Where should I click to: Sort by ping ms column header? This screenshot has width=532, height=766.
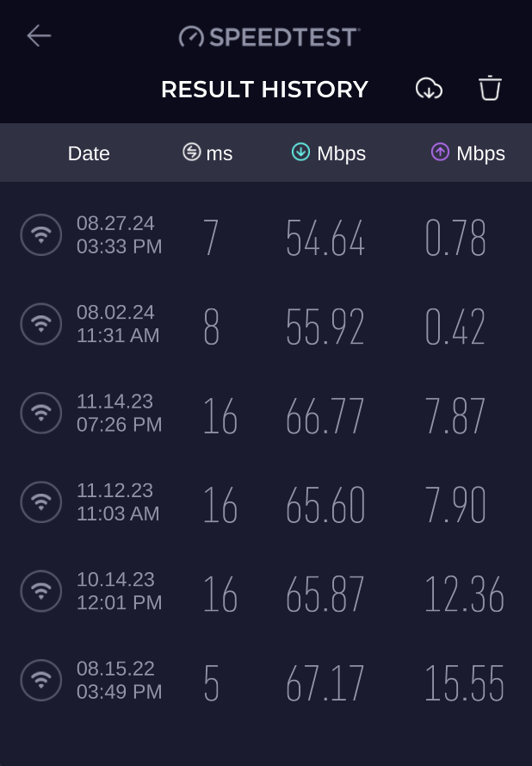[207, 153]
